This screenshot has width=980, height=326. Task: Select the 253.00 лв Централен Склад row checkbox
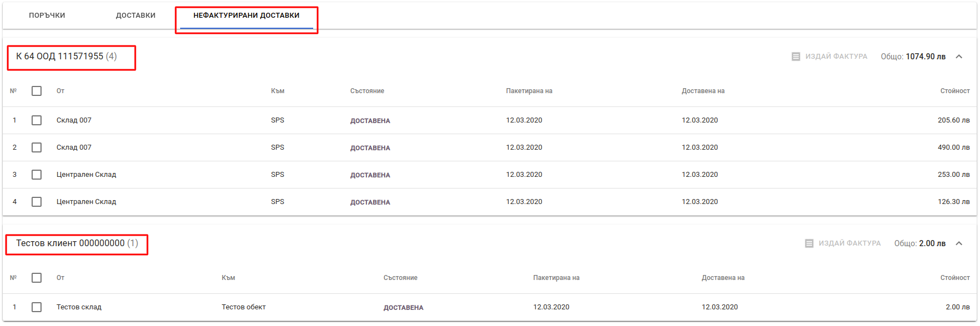click(x=37, y=175)
